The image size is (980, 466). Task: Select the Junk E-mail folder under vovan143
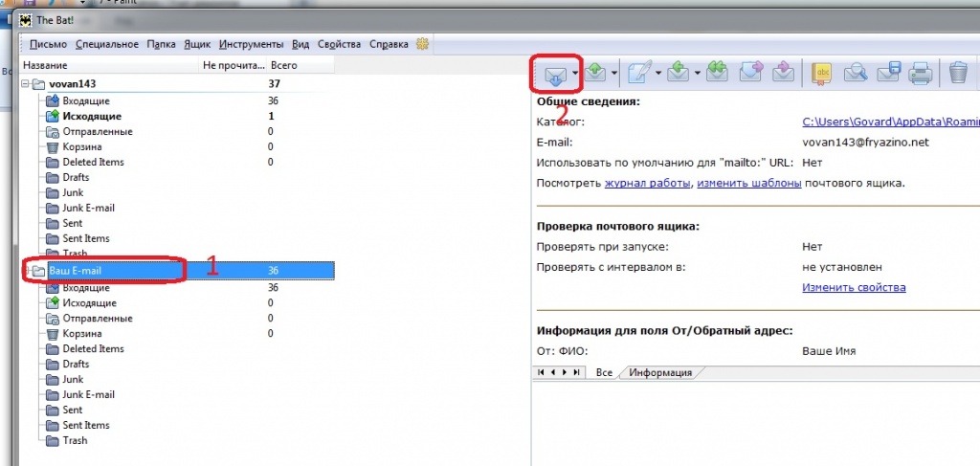(x=88, y=208)
